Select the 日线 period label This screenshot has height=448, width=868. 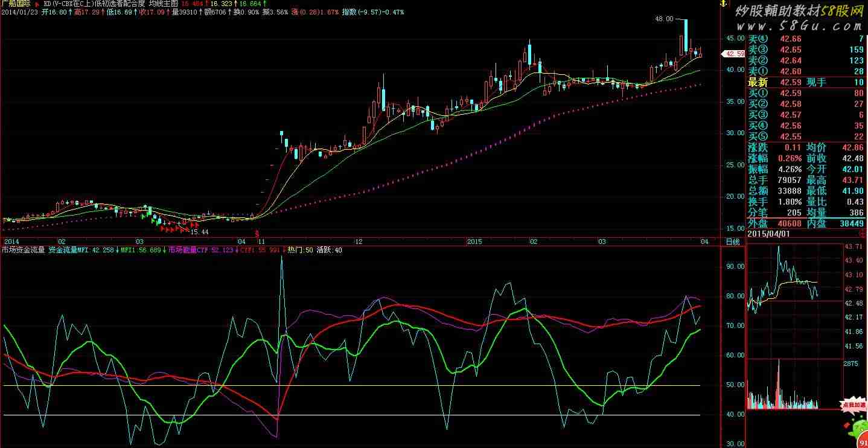tap(733, 242)
